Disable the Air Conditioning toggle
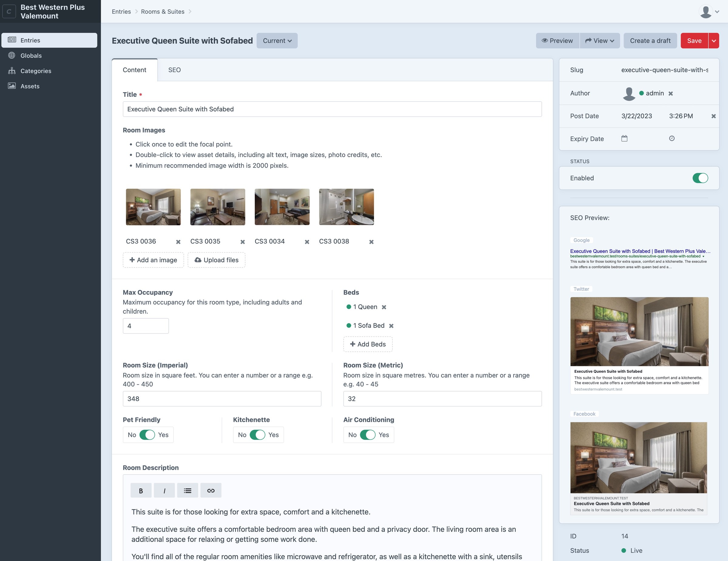 366,435
